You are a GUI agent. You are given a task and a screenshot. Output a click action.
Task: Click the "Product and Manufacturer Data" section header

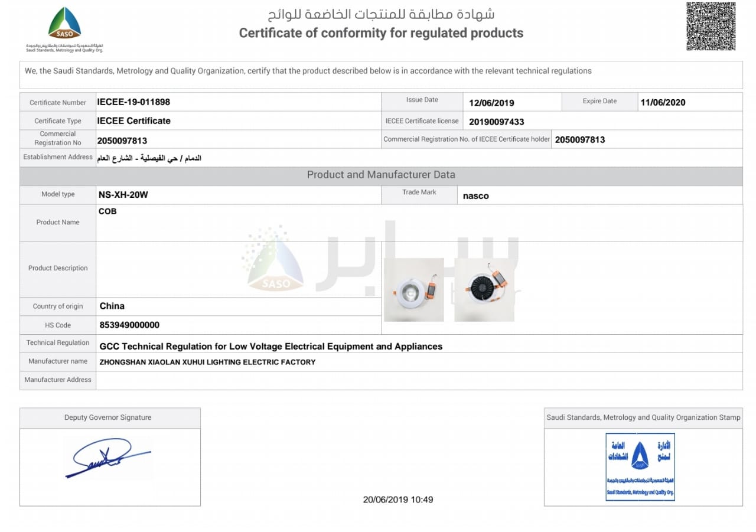(381, 175)
